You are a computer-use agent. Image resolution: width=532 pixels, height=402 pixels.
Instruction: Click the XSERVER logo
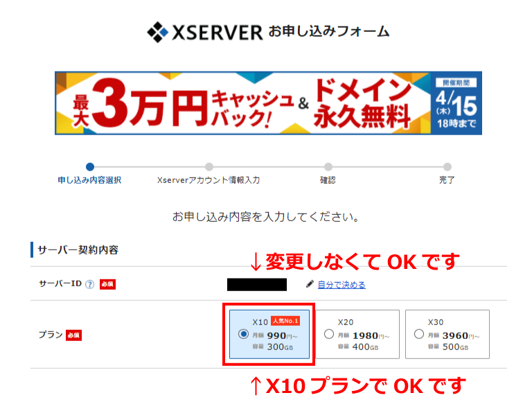[205, 33]
